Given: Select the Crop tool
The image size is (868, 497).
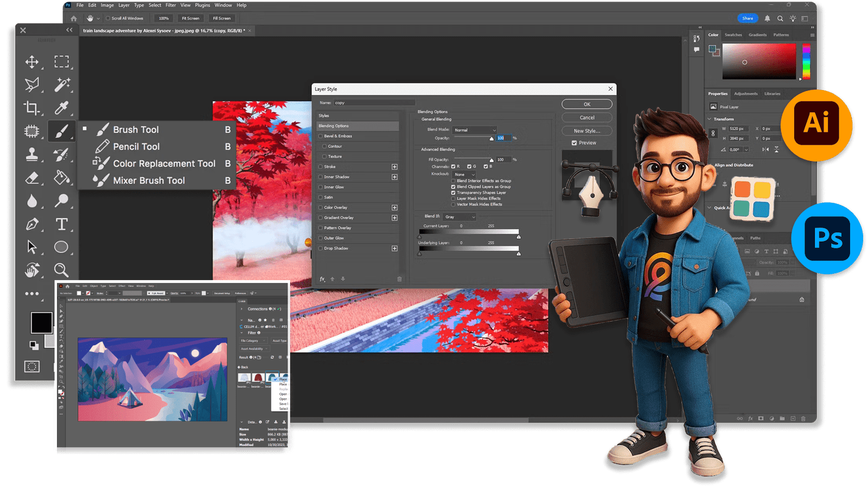Looking at the screenshot, I should 32,108.
